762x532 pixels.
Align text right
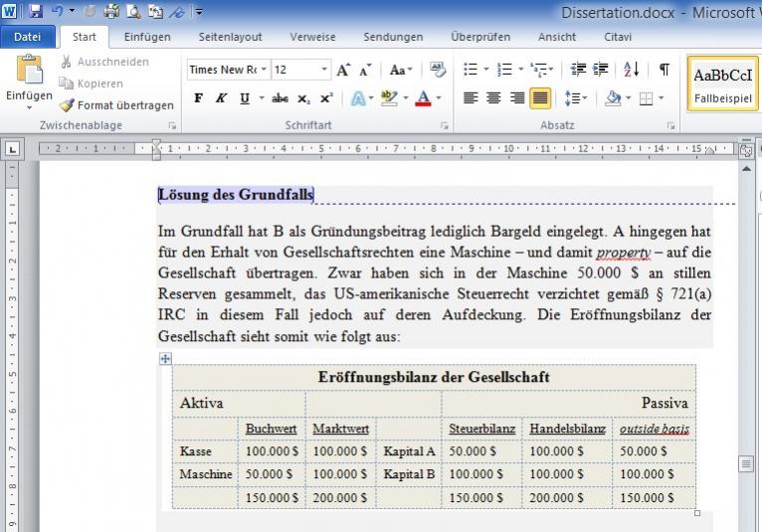point(516,98)
